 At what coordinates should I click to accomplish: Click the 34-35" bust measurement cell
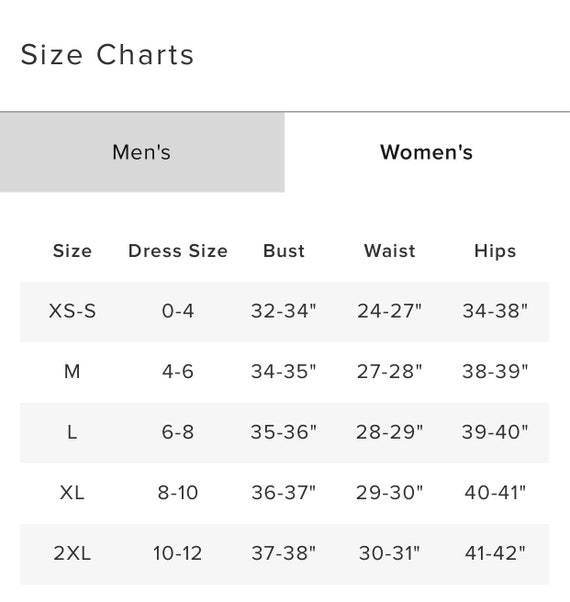(x=284, y=371)
